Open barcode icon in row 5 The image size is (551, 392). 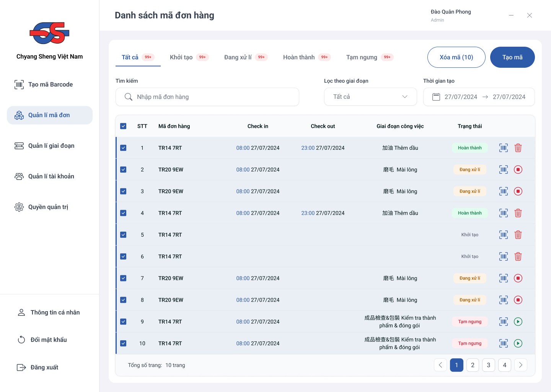504,235
